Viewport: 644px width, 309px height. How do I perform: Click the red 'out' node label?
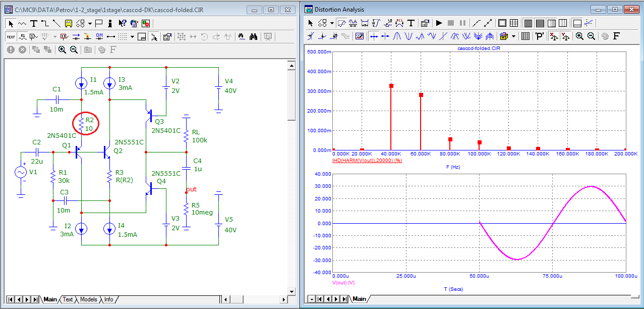[191, 189]
